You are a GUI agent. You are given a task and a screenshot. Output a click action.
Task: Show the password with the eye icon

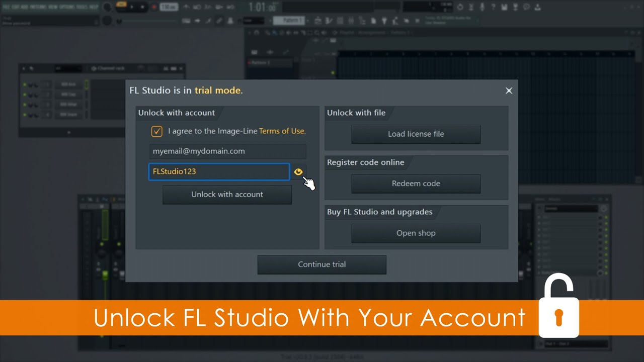(x=298, y=172)
